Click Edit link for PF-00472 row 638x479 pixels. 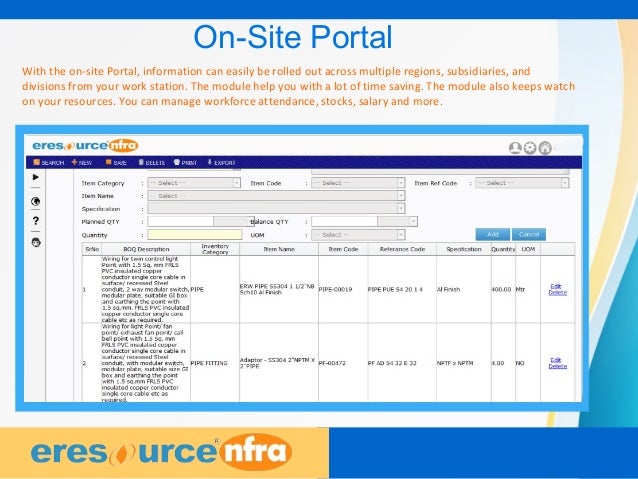(x=556, y=360)
